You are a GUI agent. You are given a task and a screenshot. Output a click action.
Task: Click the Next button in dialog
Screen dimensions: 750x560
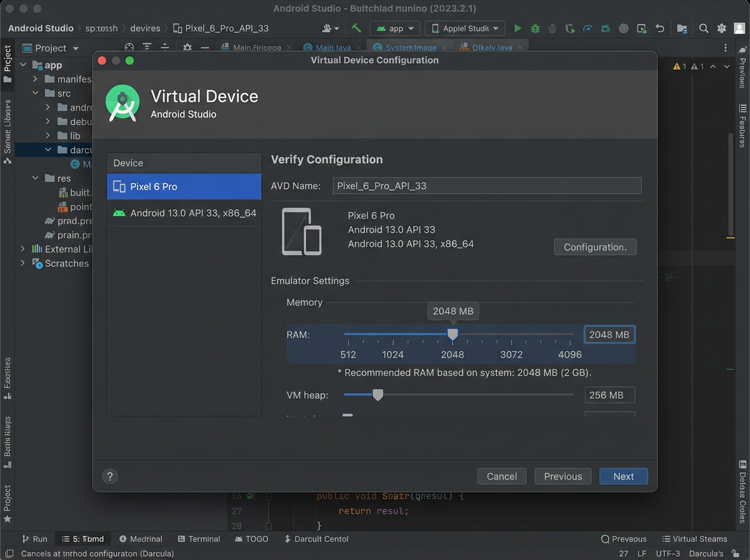(x=624, y=476)
